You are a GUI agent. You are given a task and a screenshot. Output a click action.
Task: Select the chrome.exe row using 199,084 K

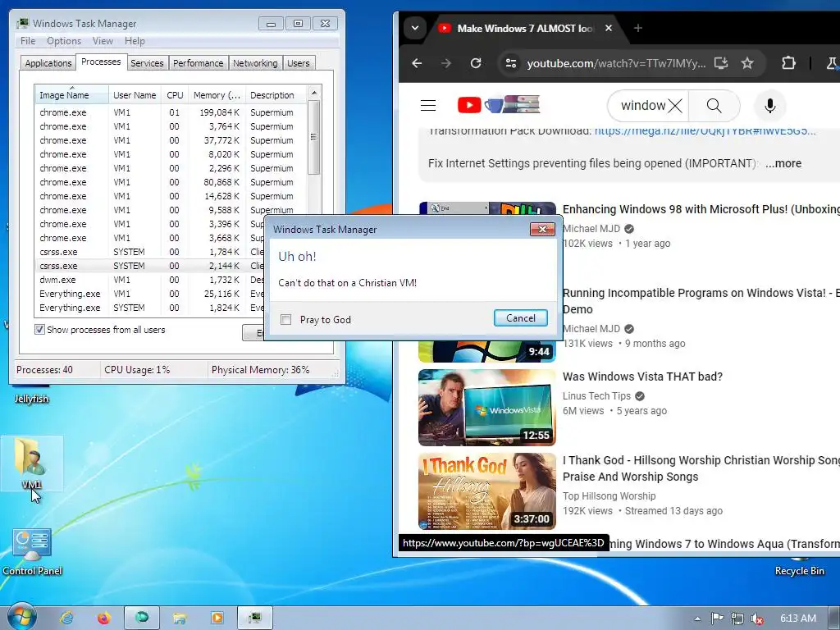(x=171, y=112)
